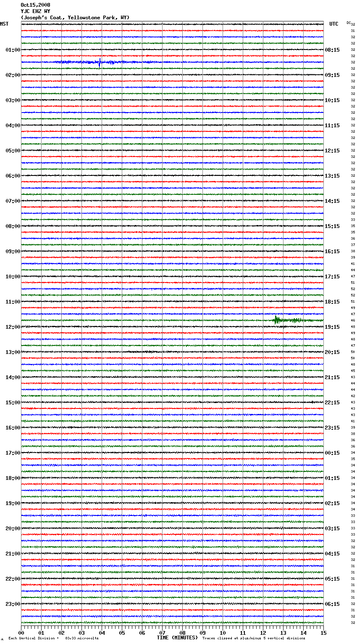Click the 'DC' offset column header
Screen dimensions: 357x644
coord(349,23)
